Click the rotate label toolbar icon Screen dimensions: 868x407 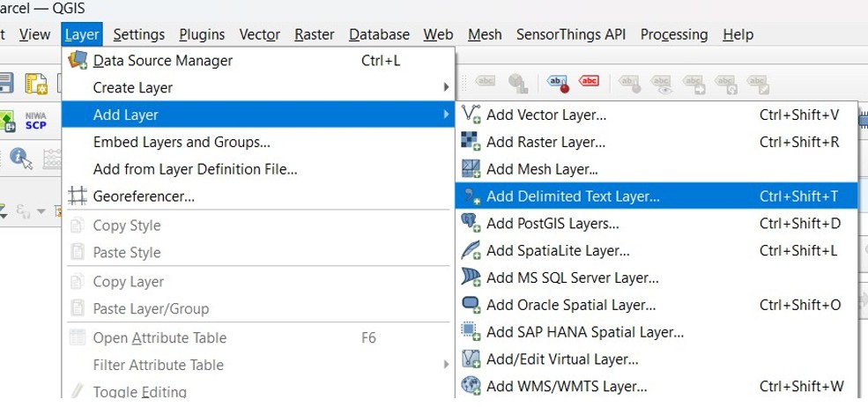(726, 84)
